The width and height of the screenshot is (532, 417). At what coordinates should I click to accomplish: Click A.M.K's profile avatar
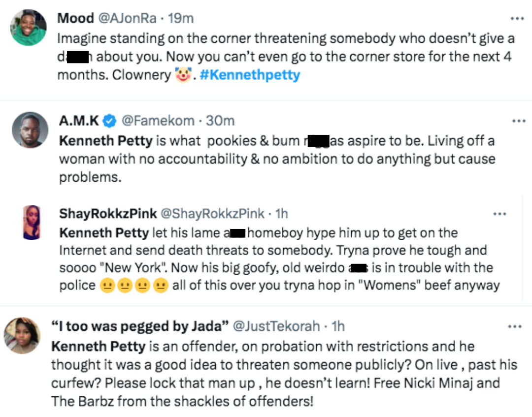[30, 130]
